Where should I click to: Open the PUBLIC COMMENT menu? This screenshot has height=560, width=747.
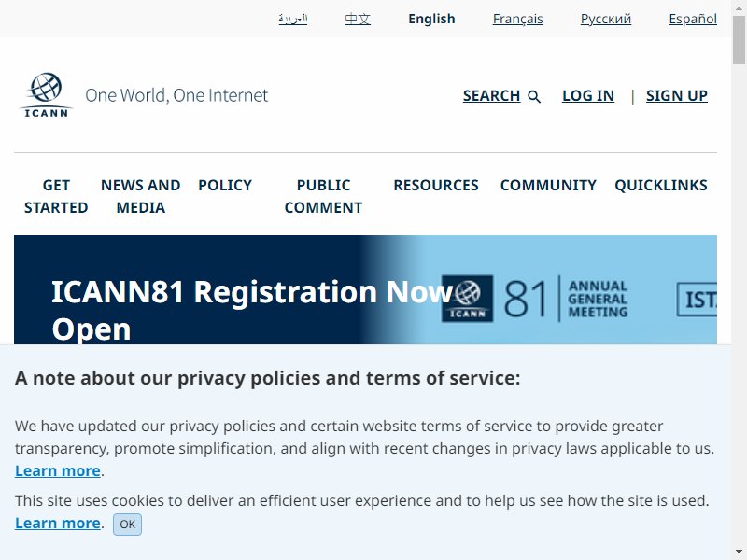(x=323, y=196)
